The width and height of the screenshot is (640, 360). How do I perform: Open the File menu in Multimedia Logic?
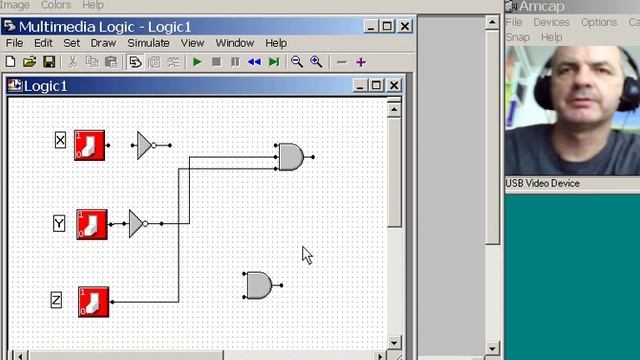[14, 43]
